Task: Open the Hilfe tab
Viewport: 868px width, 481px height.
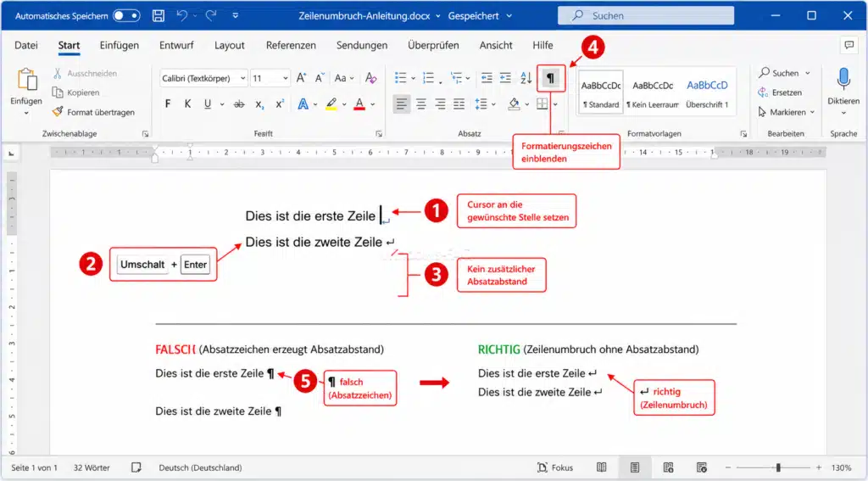Action: point(542,46)
